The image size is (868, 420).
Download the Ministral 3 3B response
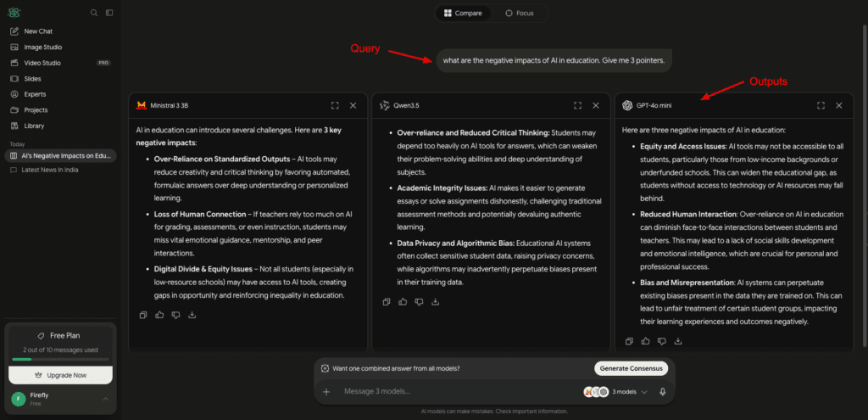pos(192,315)
